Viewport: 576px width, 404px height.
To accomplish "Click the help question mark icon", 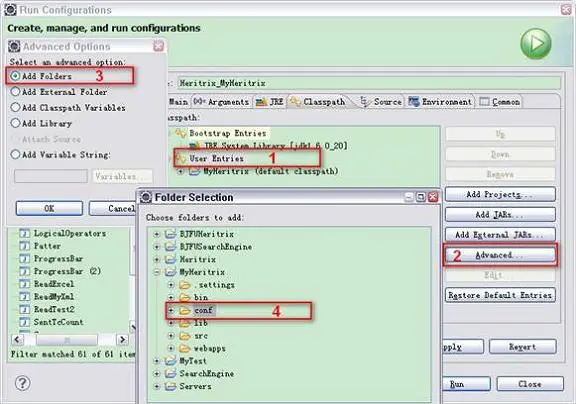I will [x=22, y=383].
